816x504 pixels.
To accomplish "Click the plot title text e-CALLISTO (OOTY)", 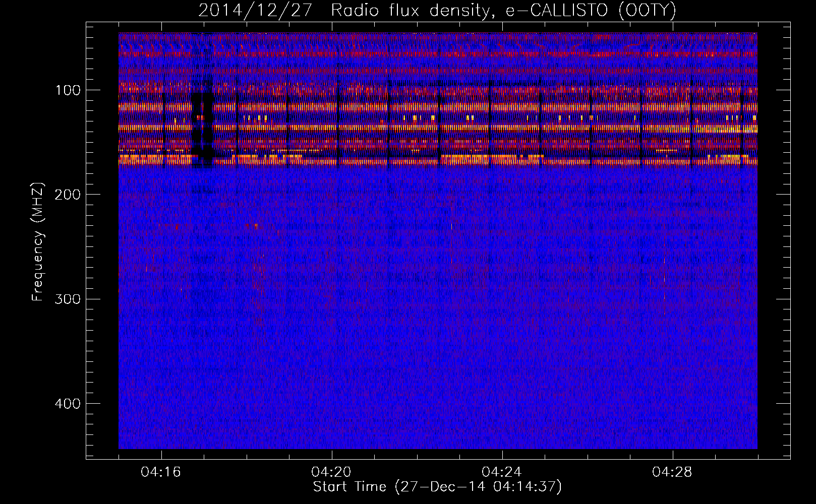I will click(591, 11).
